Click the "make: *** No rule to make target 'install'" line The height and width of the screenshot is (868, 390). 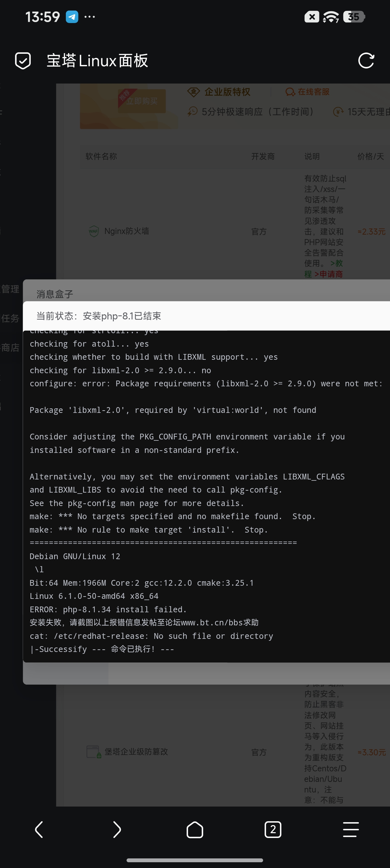[148, 530]
